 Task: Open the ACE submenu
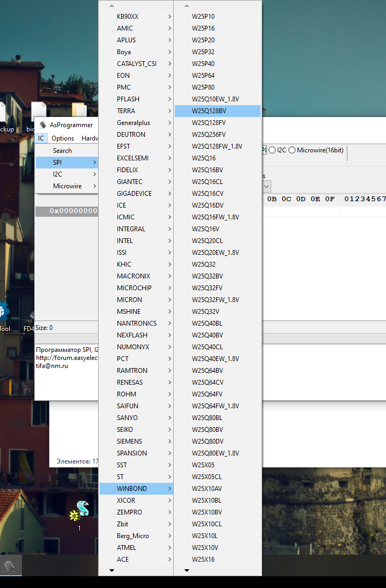[x=136, y=560]
